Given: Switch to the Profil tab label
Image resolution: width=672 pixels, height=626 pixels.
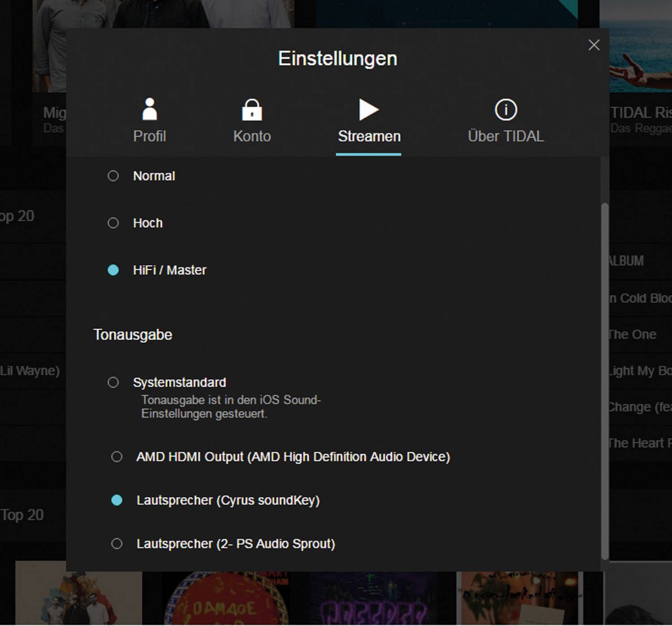Looking at the screenshot, I should [150, 136].
